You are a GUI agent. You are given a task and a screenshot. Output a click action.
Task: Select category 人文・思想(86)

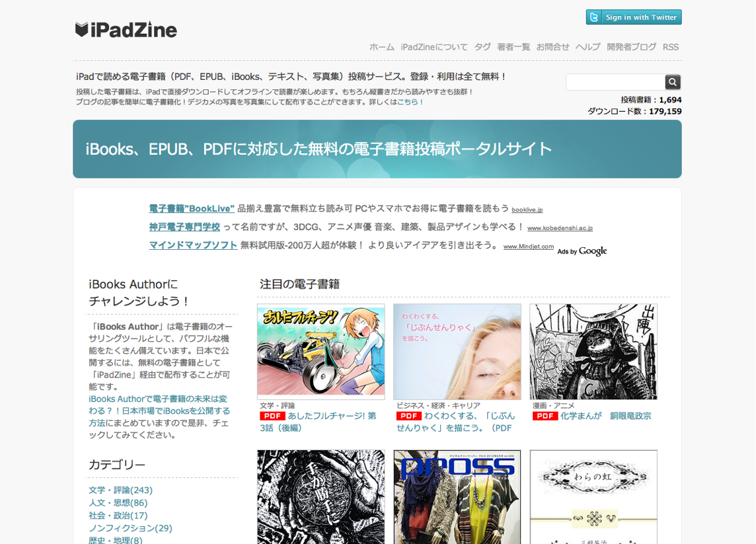(x=118, y=502)
